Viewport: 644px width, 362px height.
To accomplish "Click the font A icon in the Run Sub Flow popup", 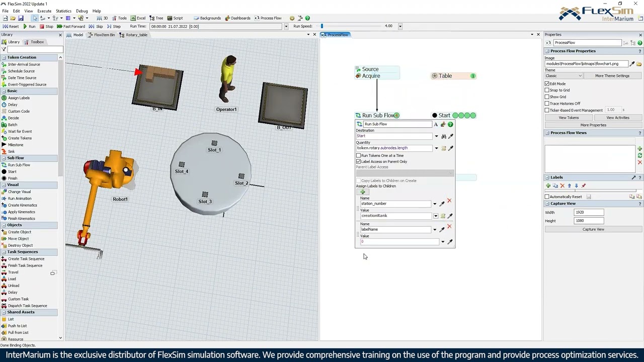I will (x=436, y=124).
